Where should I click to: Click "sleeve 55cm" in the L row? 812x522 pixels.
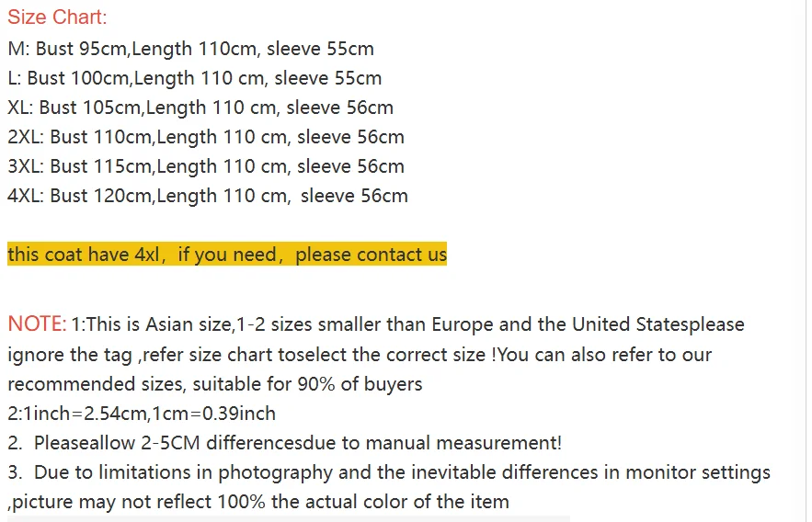(327, 78)
